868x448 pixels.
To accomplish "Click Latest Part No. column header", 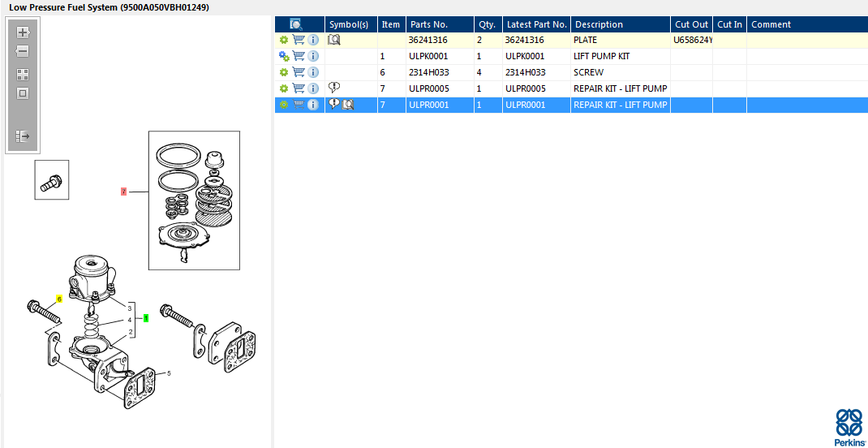I will coord(536,24).
